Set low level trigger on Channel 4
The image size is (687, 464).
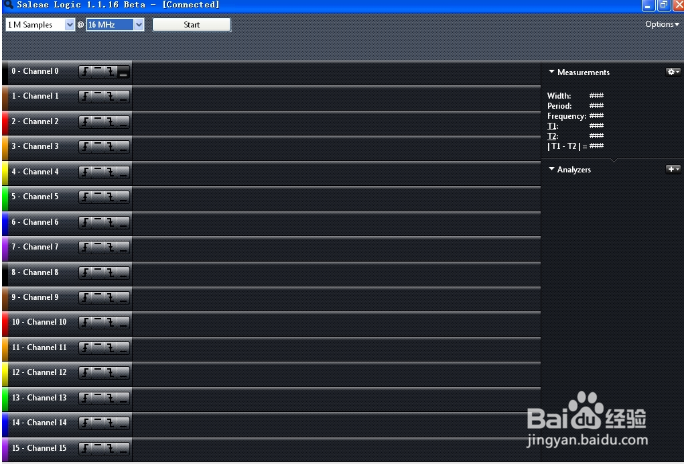point(124,172)
